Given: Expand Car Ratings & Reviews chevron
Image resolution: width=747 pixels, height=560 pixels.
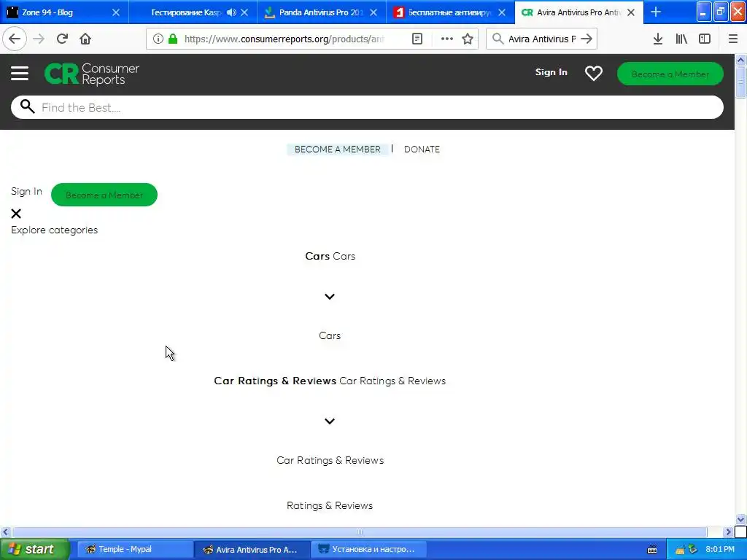Looking at the screenshot, I should (x=330, y=421).
